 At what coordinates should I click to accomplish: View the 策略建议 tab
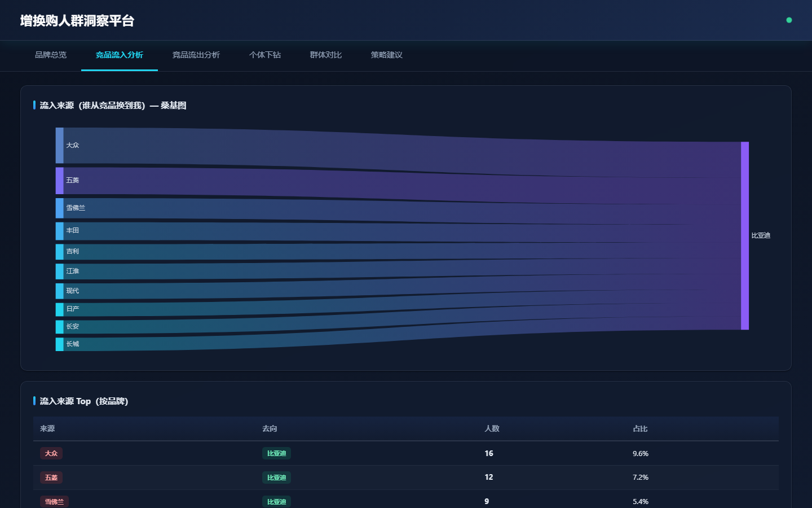[x=387, y=55]
